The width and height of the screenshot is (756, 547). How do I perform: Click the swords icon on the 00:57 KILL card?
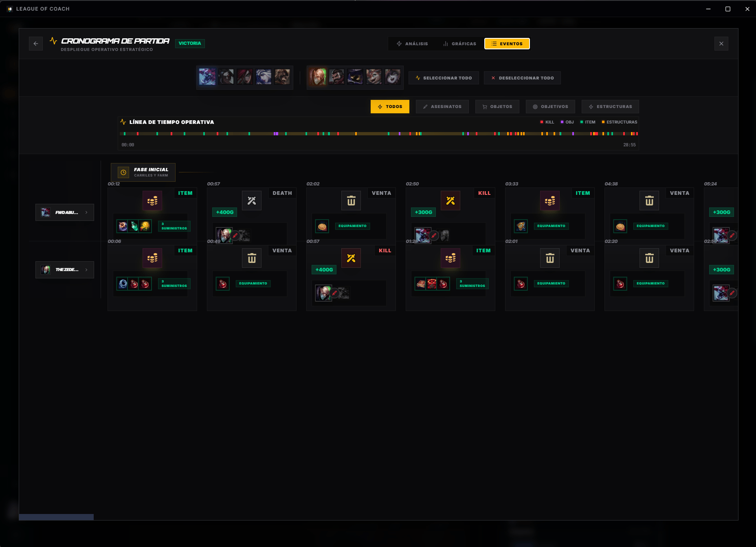[x=351, y=258]
